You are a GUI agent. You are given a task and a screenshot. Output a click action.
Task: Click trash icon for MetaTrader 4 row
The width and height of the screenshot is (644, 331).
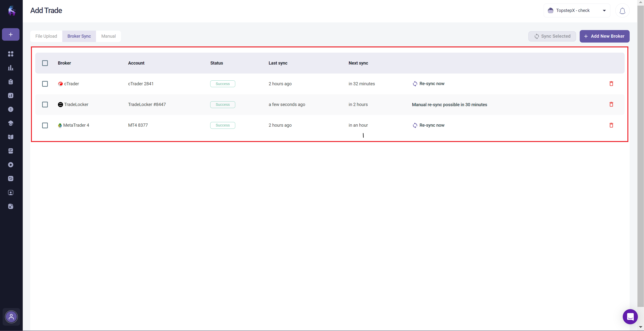pyautogui.click(x=611, y=125)
